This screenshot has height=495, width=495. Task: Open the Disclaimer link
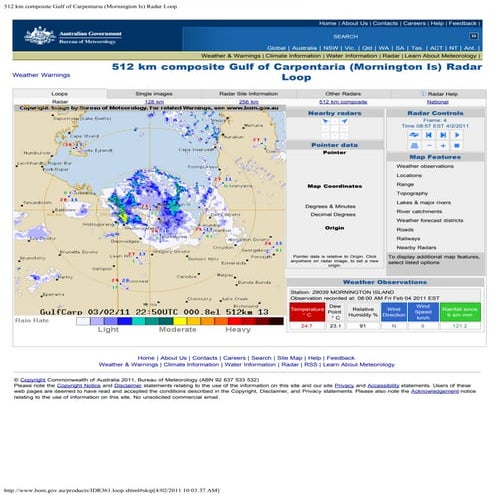(128, 386)
